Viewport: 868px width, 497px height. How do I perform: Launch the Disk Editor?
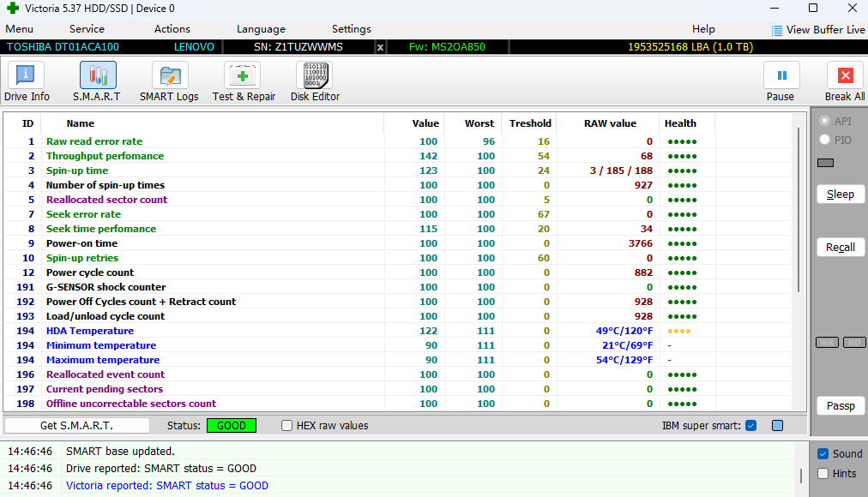tap(315, 76)
